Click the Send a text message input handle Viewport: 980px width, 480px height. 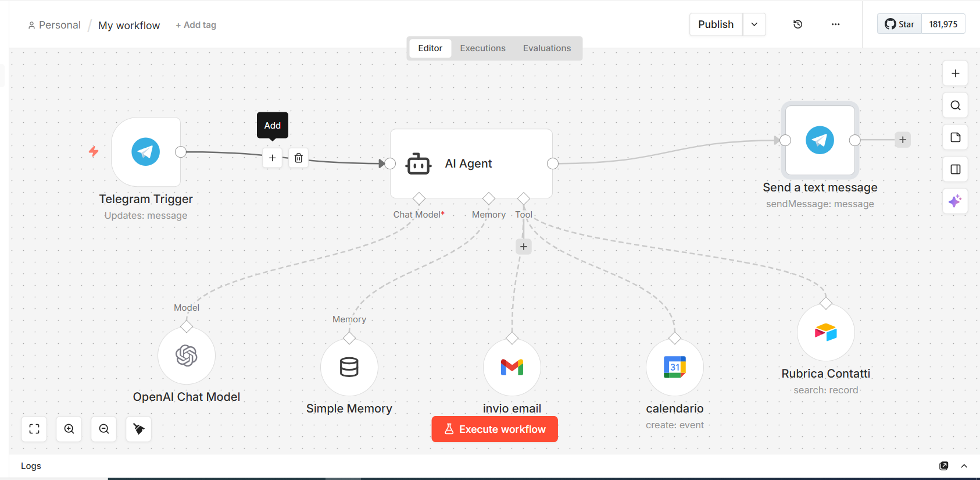(x=785, y=140)
